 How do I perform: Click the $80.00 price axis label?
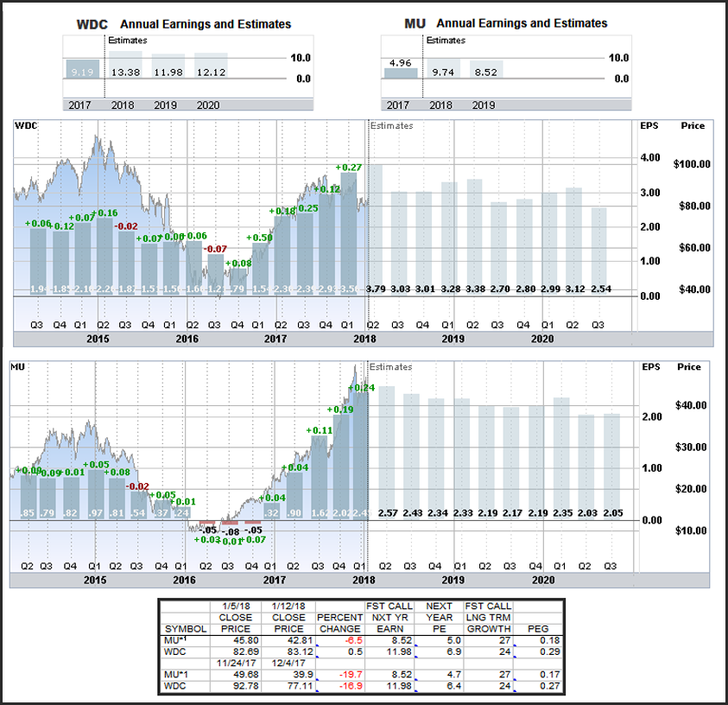(694, 206)
